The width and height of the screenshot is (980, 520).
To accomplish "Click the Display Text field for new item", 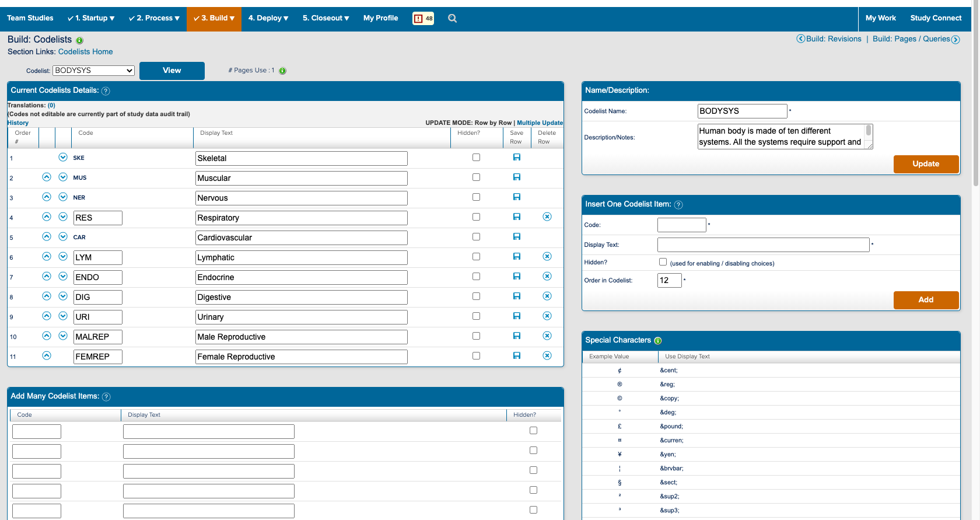I will point(763,245).
